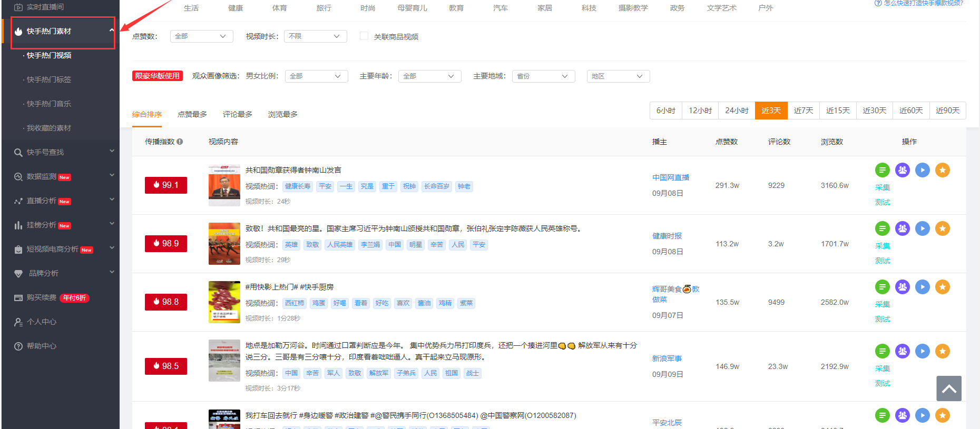Favorite the 快手厨房 video with star icon
Image resolution: width=980 pixels, height=429 pixels.
[943, 287]
